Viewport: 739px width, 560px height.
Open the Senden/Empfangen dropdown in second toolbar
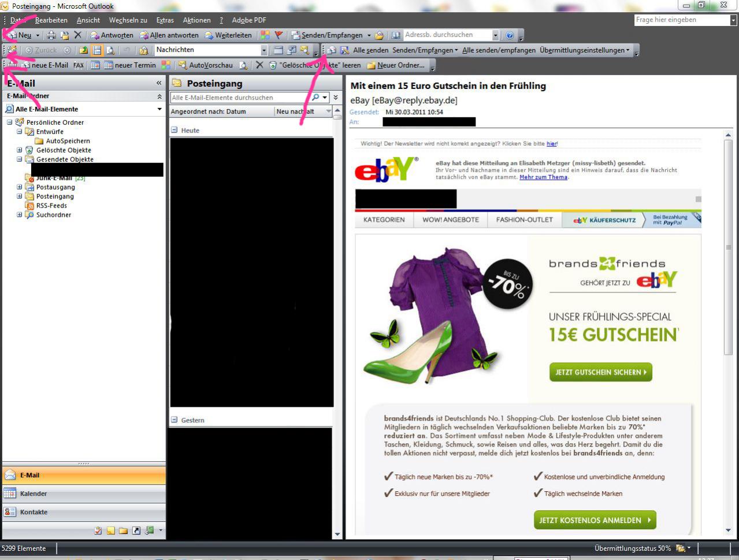pyautogui.click(x=425, y=50)
